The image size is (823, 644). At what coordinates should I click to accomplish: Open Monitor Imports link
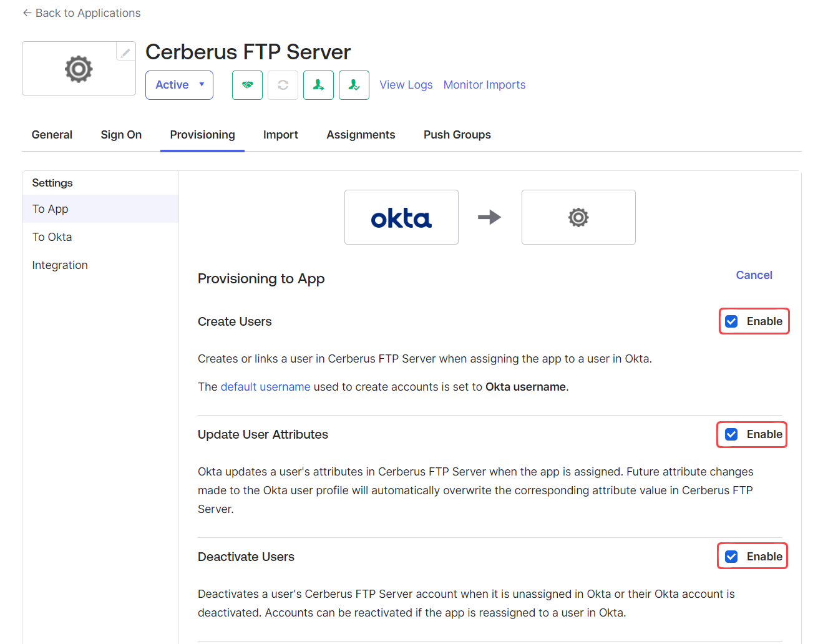click(x=484, y=85)
